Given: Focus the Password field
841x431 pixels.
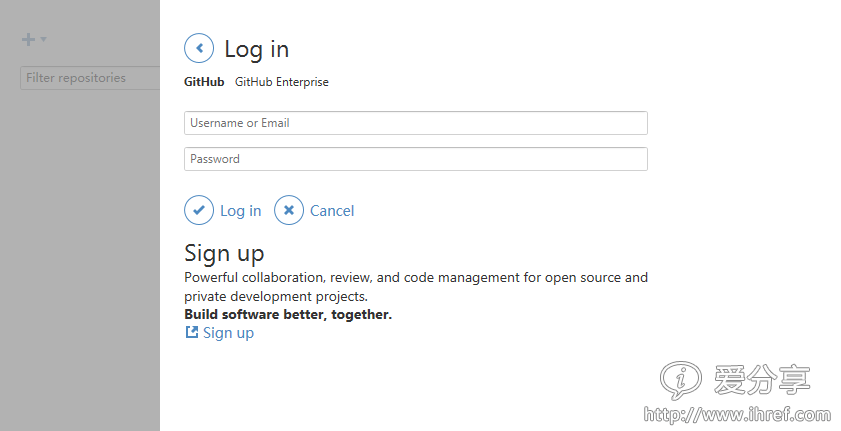Looking at the screenshot, I should pos(416,159).
